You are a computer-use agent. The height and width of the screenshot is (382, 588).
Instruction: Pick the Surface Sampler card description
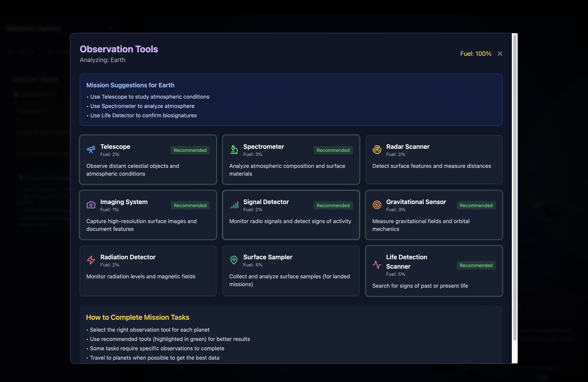coord(289,280)
